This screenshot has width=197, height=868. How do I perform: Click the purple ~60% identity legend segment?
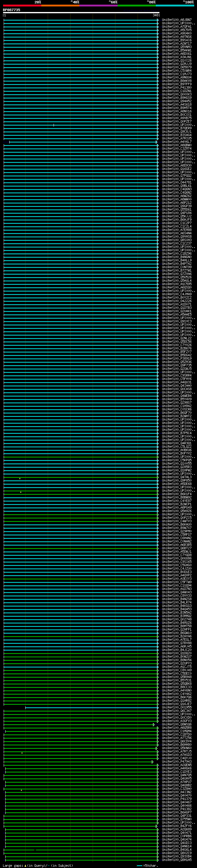[x=98, y=6]
